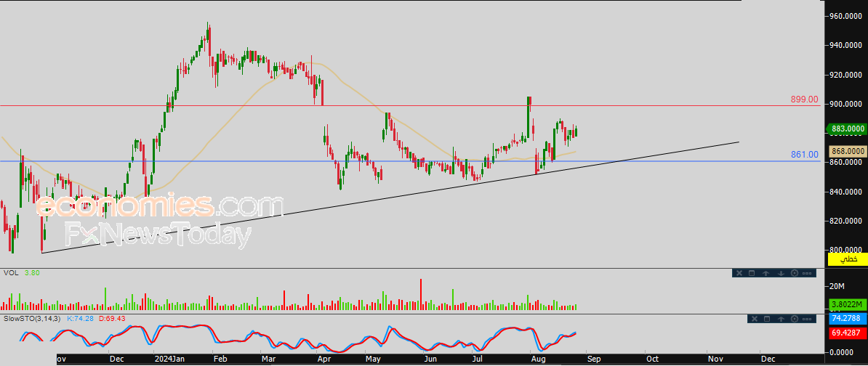Move the VOL panel up

(x=766, y=273)
